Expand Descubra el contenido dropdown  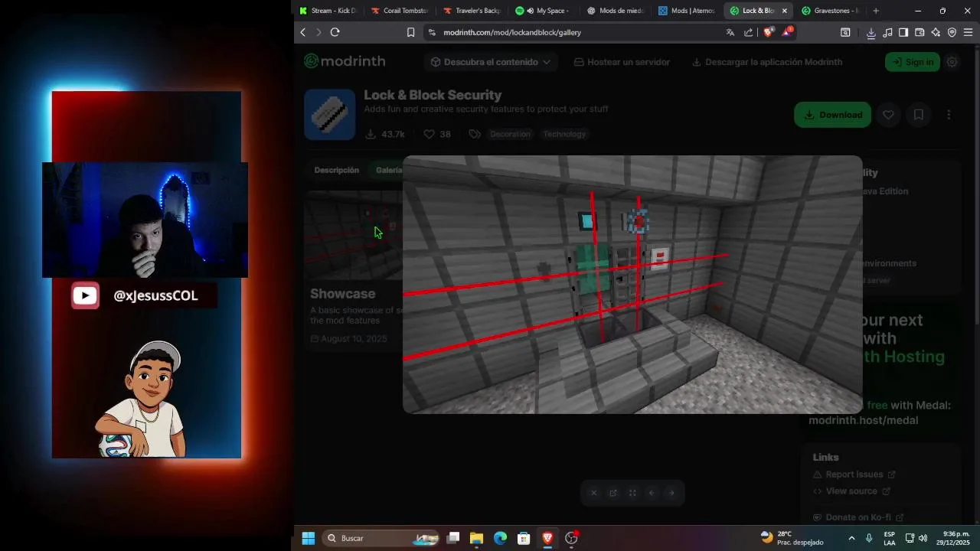pos(490,62)
